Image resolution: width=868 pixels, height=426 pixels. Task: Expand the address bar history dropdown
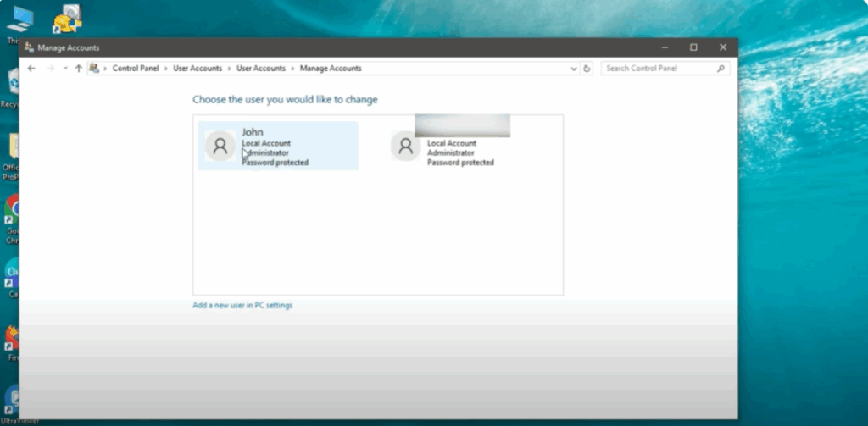click(574, 69)
